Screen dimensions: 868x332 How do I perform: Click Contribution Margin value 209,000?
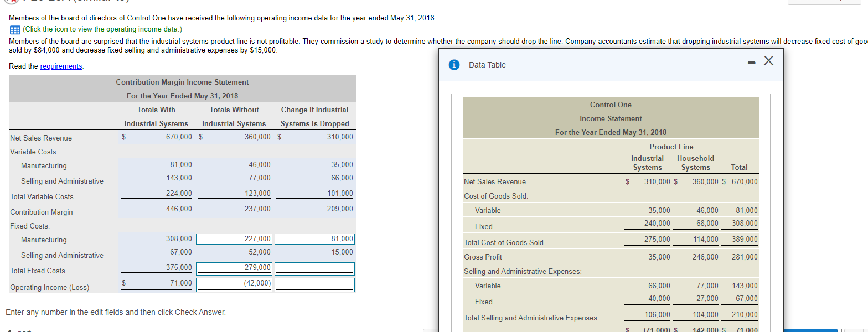click(x=339, y=209)
